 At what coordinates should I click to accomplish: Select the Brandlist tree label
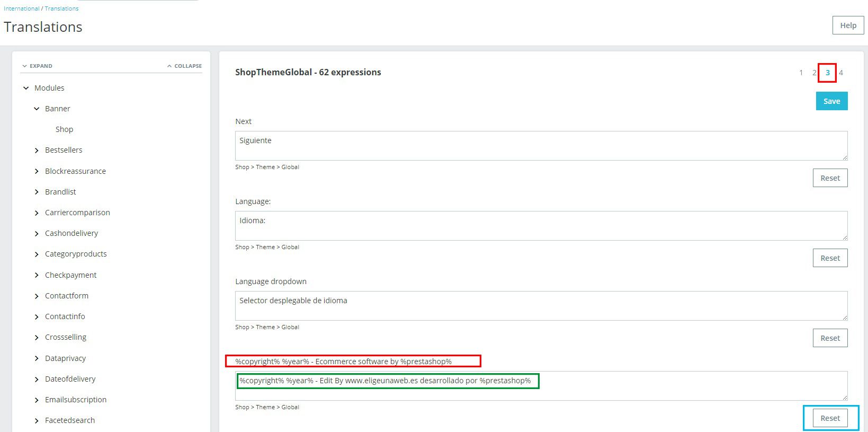coord(60,192)
